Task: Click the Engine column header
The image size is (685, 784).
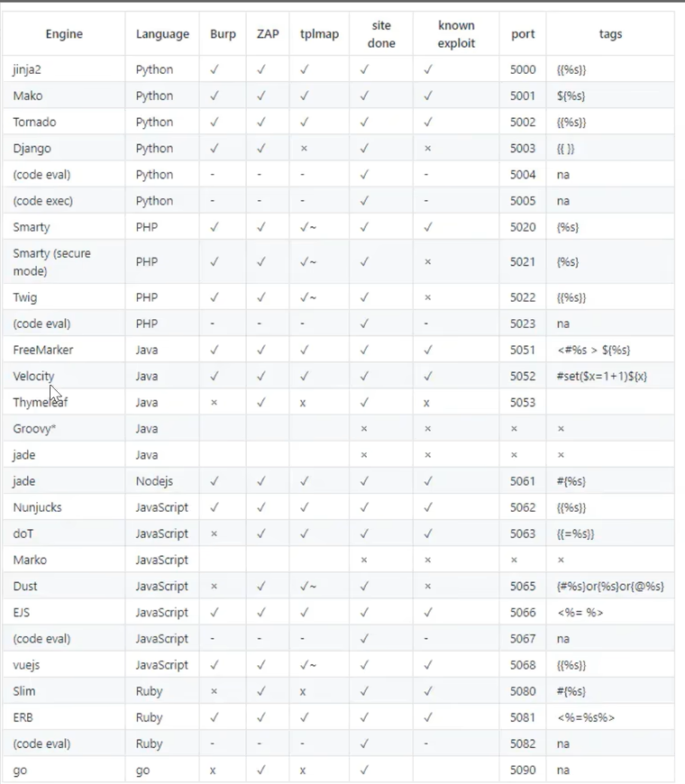Action: click(64, 34)
